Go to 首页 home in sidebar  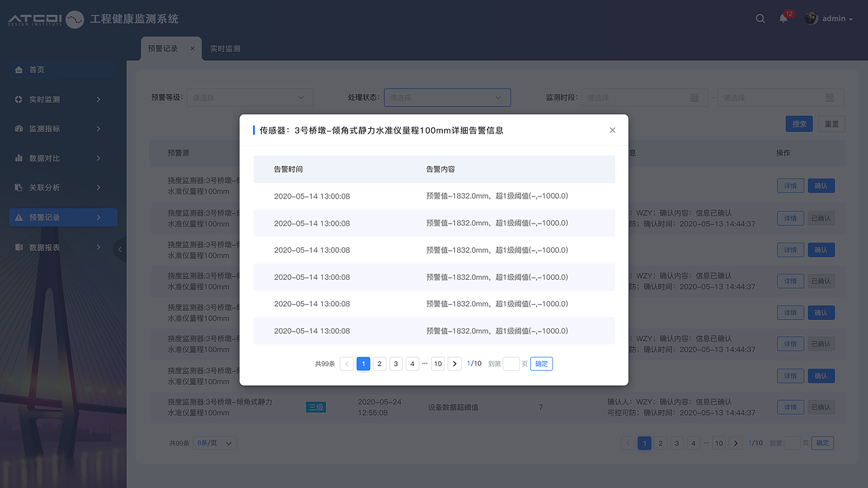pyautogui.click(x=63, y=70)
